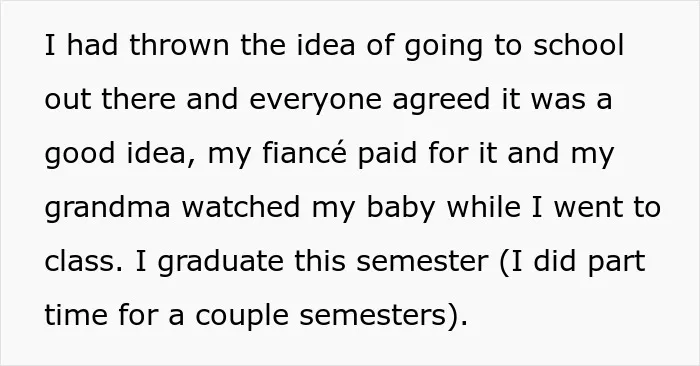Select the word "school" in the paragraph

(x=579, y=45)
